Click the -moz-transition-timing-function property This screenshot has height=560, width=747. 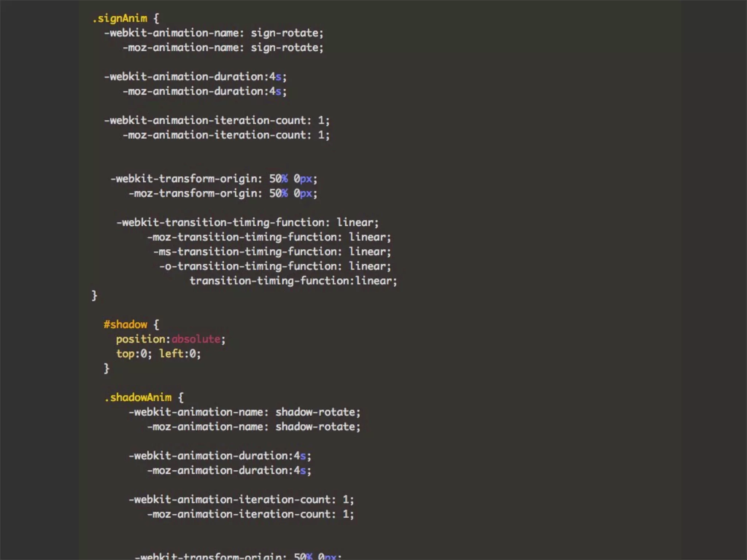pos(244,237)
